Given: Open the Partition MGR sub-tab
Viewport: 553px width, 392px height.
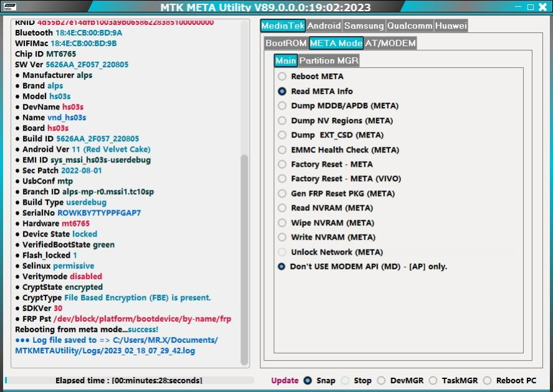Looking at the screenshot, I should 329,60.
